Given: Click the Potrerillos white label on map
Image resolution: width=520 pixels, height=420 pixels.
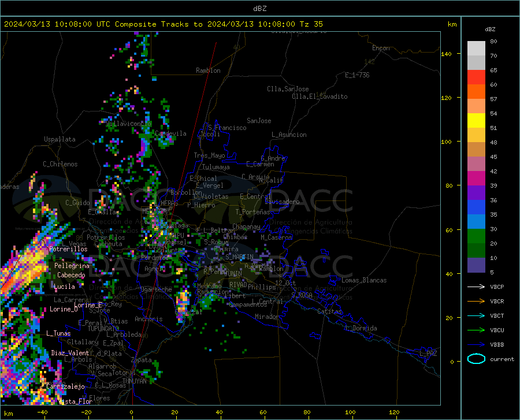Looking at the screenshot, I should pos(68,249).
